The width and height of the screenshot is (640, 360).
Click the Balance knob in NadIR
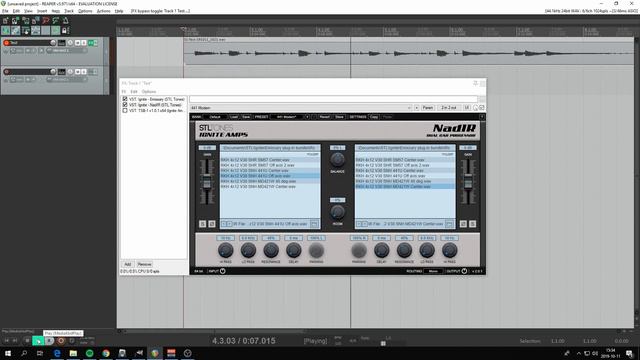(x=337, y=160)
